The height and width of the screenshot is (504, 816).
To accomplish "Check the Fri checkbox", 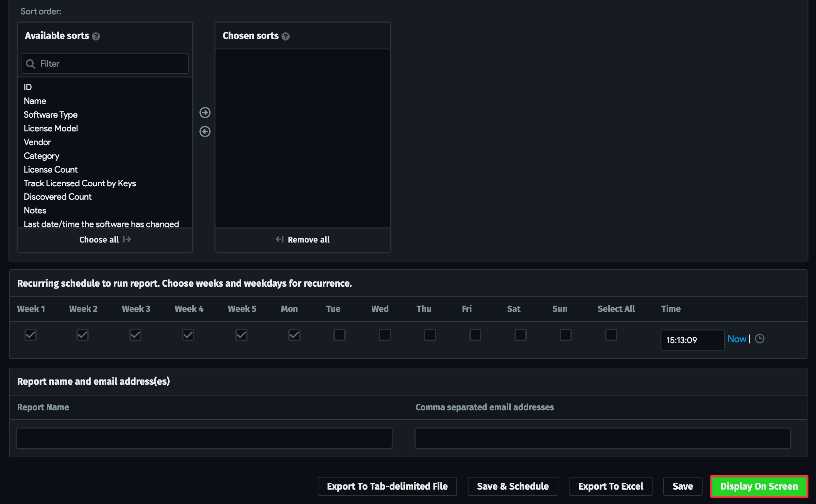I will [x=475, y=335].
